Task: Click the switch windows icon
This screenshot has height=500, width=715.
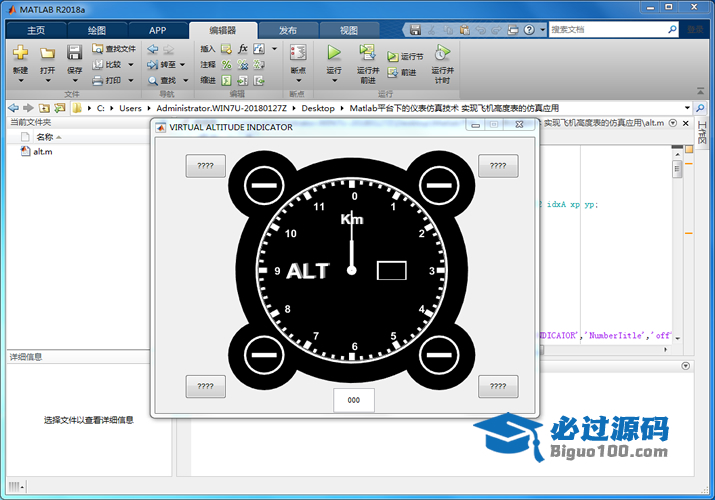Action: 513,30
